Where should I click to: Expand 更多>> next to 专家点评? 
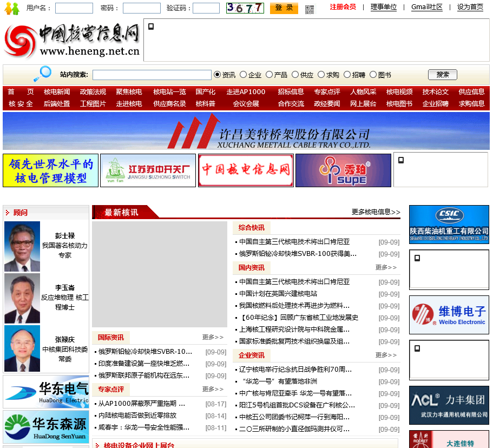point(213,389)
